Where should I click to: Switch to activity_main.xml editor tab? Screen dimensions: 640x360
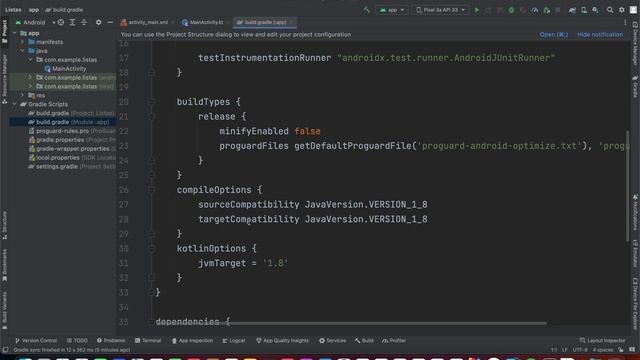(x=147, y=22)
